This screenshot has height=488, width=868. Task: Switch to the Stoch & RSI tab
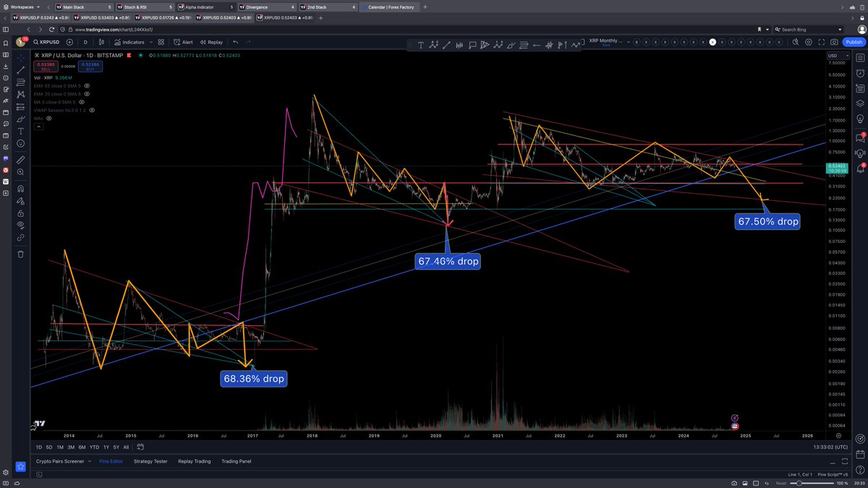click(144, 7)
